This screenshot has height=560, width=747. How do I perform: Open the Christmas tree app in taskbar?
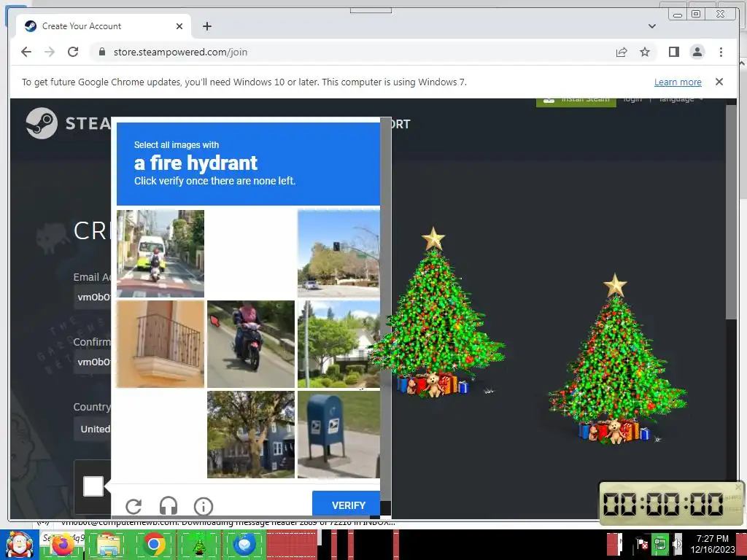199,545
